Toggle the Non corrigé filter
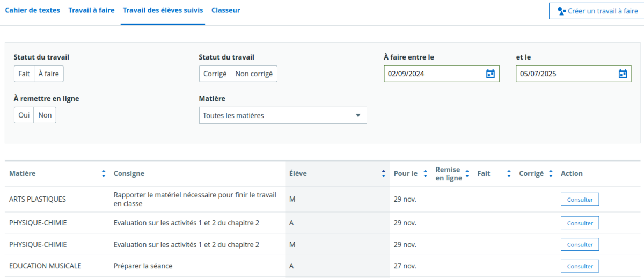Viewport: 644px width, 278px height. (254, 74)
